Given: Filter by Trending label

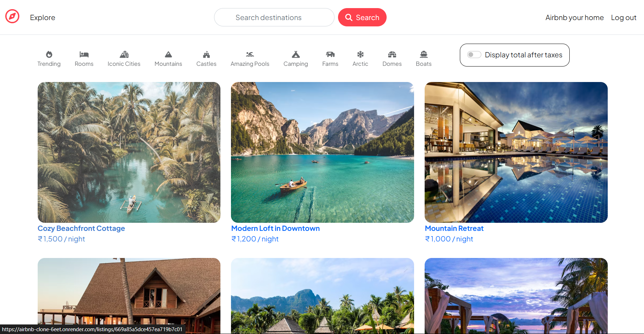Looking at the screenshot, I should 49,64.
